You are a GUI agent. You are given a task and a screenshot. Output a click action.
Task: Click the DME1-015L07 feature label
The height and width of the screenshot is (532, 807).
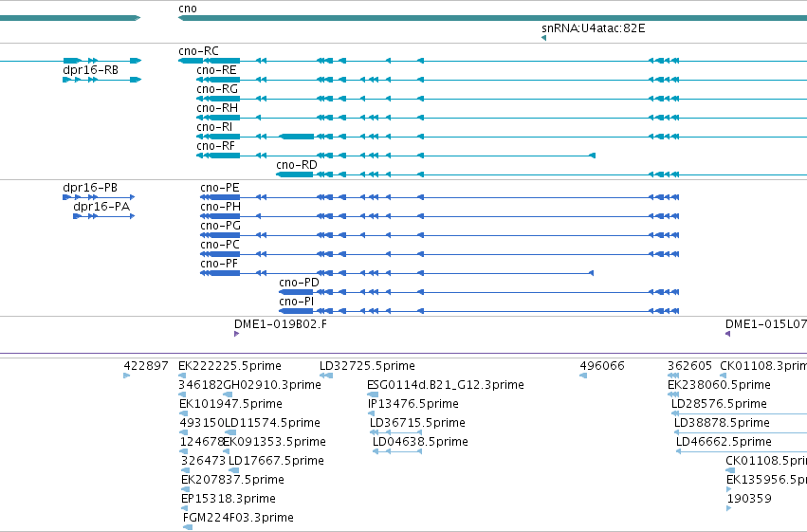coord(766,324)
